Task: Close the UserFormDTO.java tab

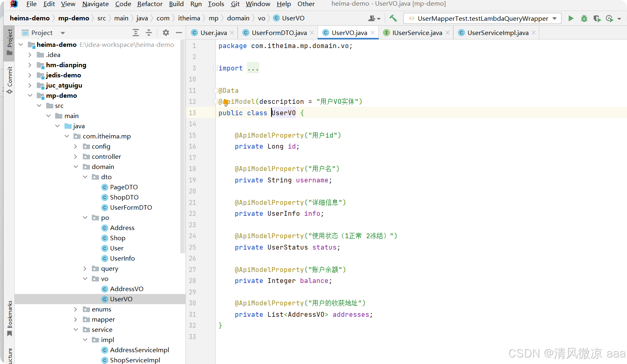Action: pos(312,33)
